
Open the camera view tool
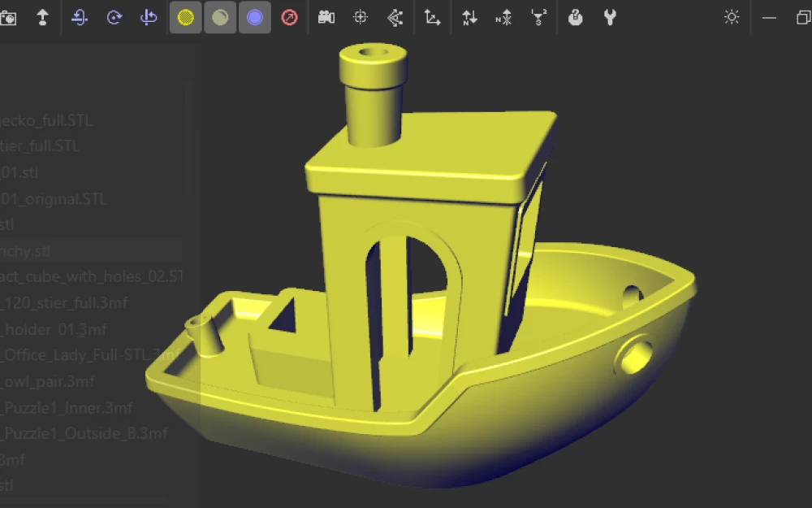(x=326, y=16)
